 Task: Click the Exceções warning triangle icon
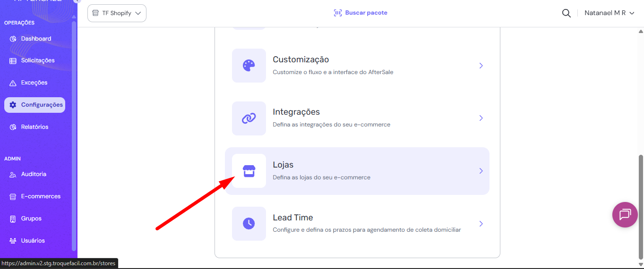pos(13,83)
